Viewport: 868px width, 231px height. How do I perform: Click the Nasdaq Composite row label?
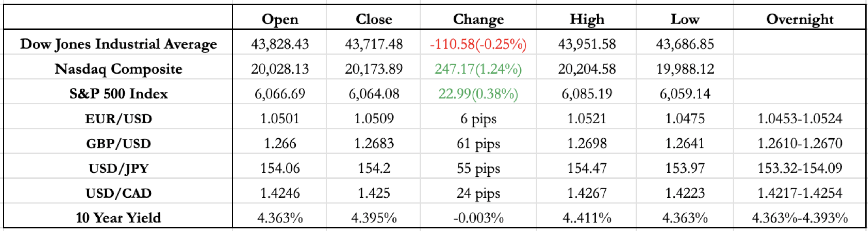tap(118, 69)
